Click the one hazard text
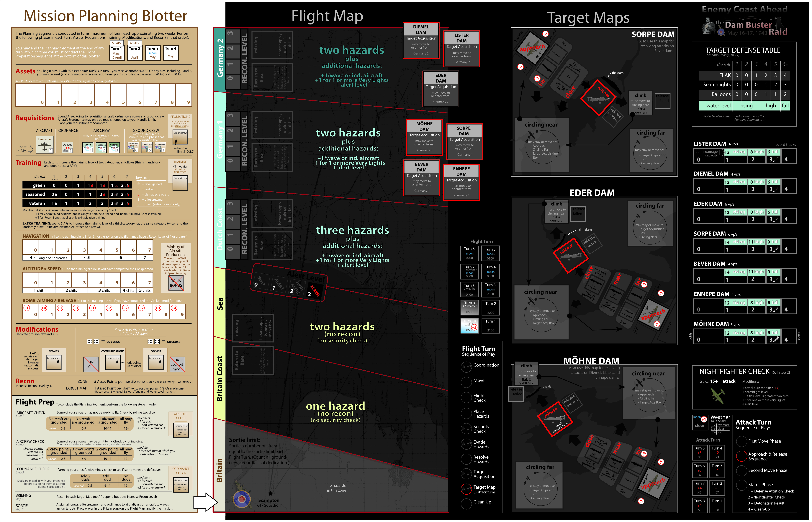The width and height of the screenshot is (812, 522). 335,406
